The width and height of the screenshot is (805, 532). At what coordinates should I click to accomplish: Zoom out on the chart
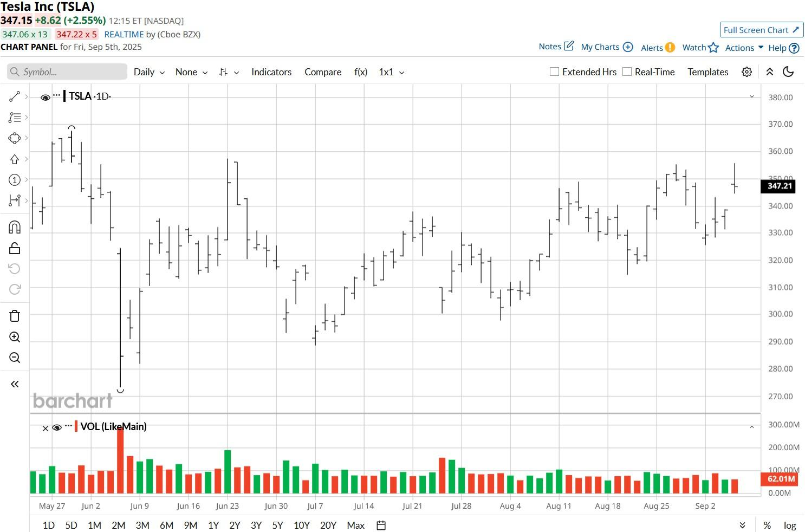[15, 358]
